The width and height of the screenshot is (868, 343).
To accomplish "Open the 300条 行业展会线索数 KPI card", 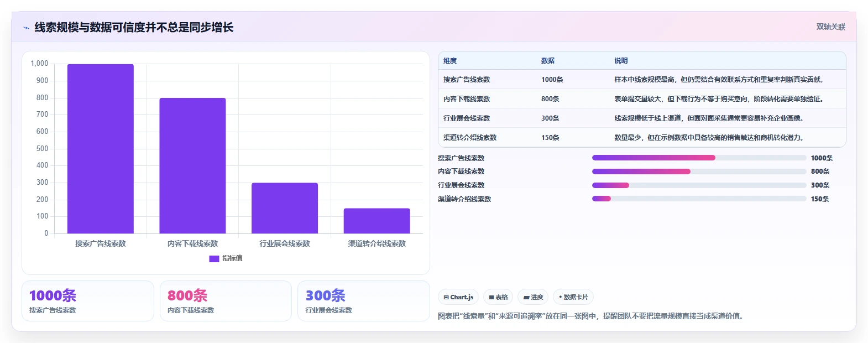I will point(364,301).
